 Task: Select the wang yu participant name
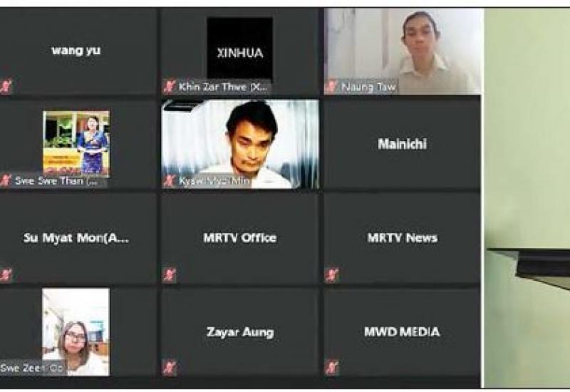(x=76, y=50)
